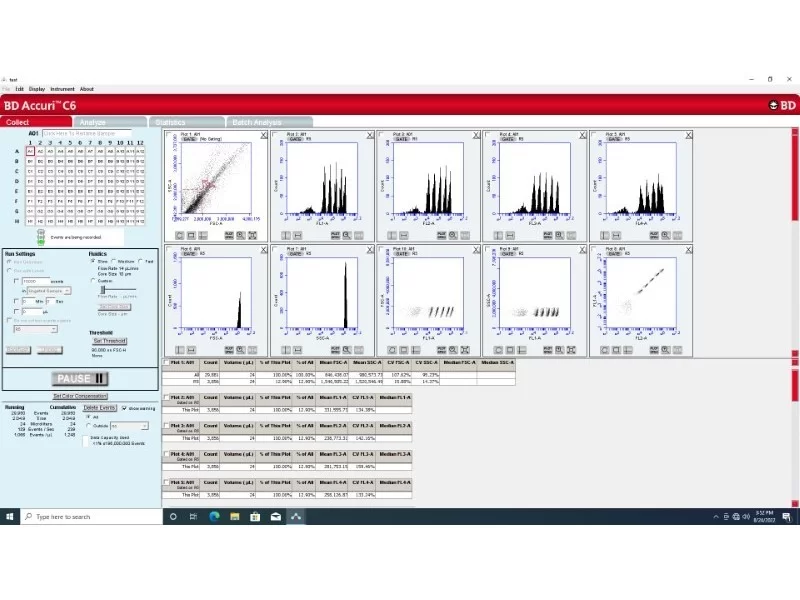The height and width of the screenshot is (600, 800).
Task: Open the About menu
Action: coord(87,89)
